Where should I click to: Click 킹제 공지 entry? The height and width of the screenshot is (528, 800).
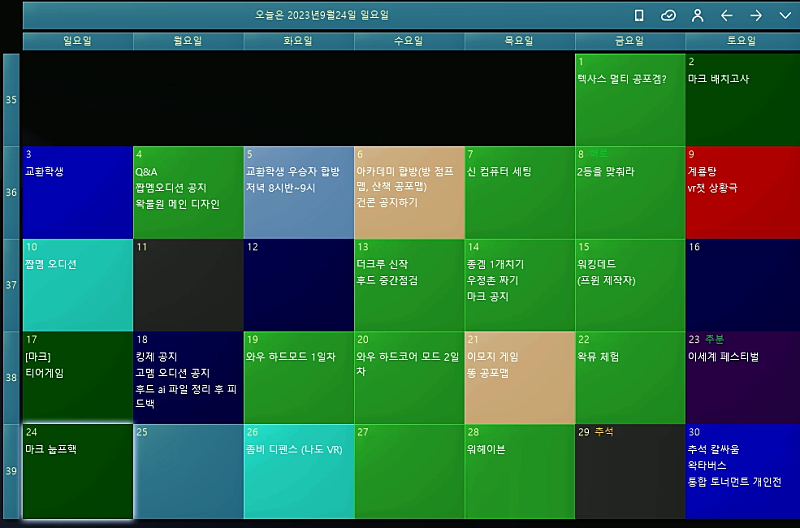(x=156, y=357)
